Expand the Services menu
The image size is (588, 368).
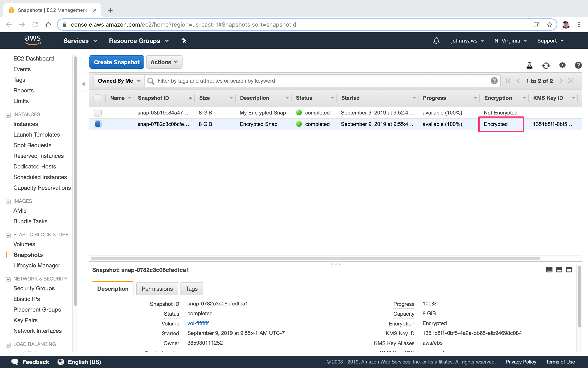point(80,41)
